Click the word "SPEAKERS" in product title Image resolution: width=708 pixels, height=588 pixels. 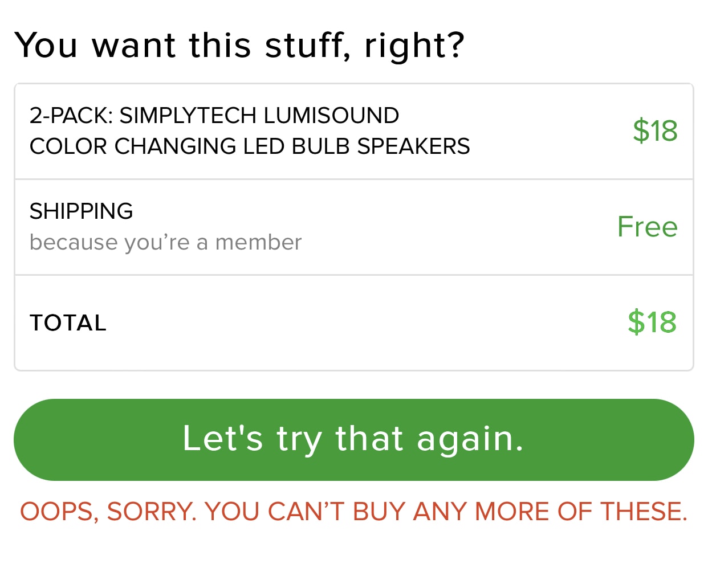(413, 146)
